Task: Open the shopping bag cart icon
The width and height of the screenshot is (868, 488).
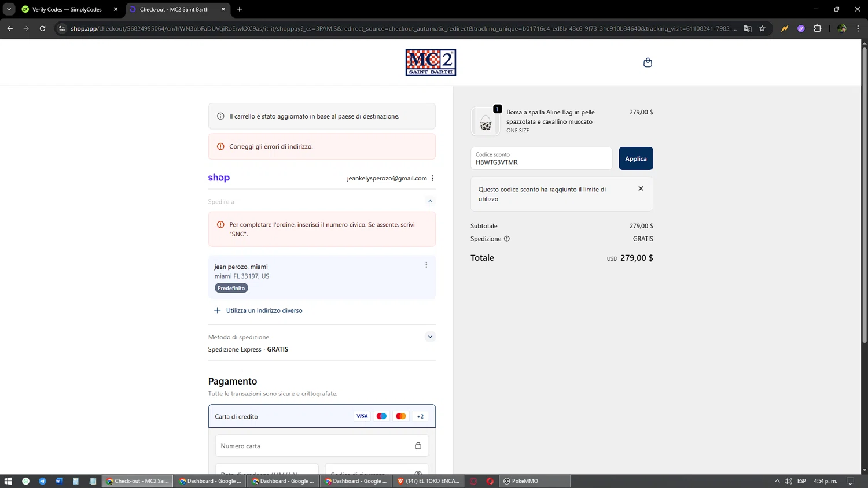Action: (x=648, y=62)
